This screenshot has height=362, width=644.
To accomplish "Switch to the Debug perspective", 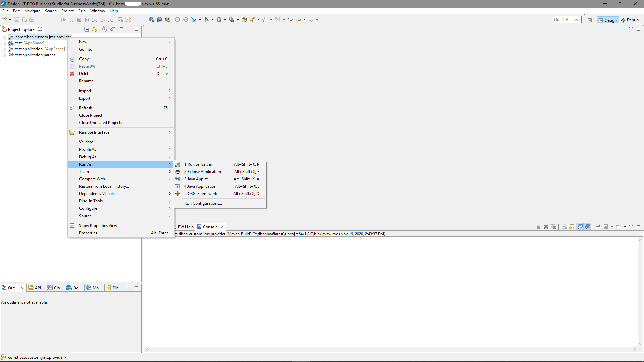I will (630, 20).
